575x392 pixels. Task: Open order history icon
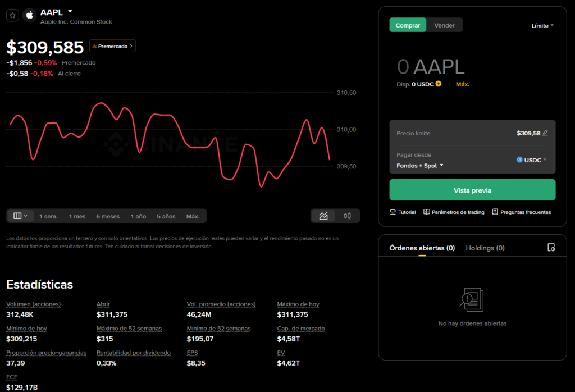point(551,248)
